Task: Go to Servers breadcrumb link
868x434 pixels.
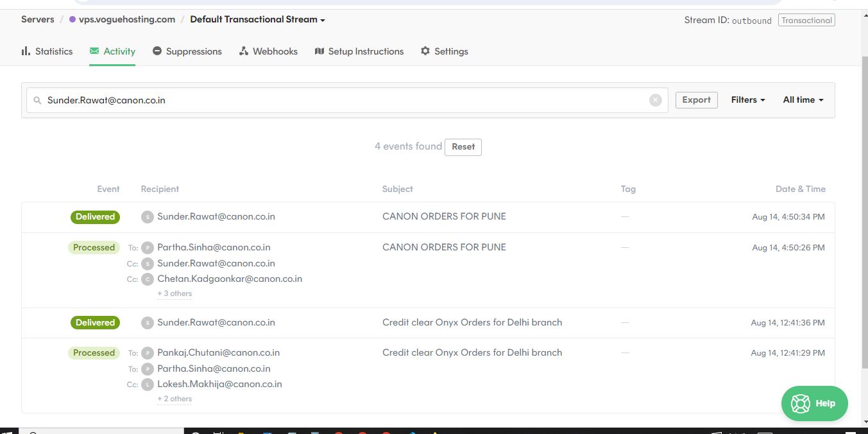Action: (38, 19)
